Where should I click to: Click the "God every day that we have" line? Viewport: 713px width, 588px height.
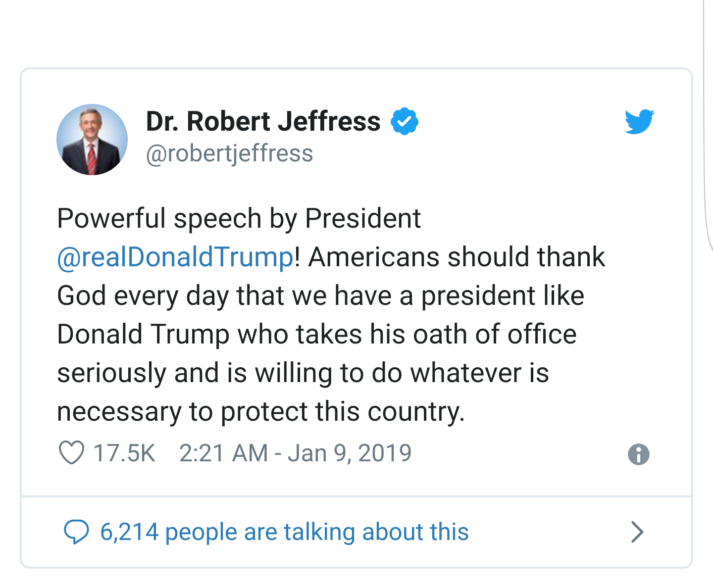[x=320, y=295]
